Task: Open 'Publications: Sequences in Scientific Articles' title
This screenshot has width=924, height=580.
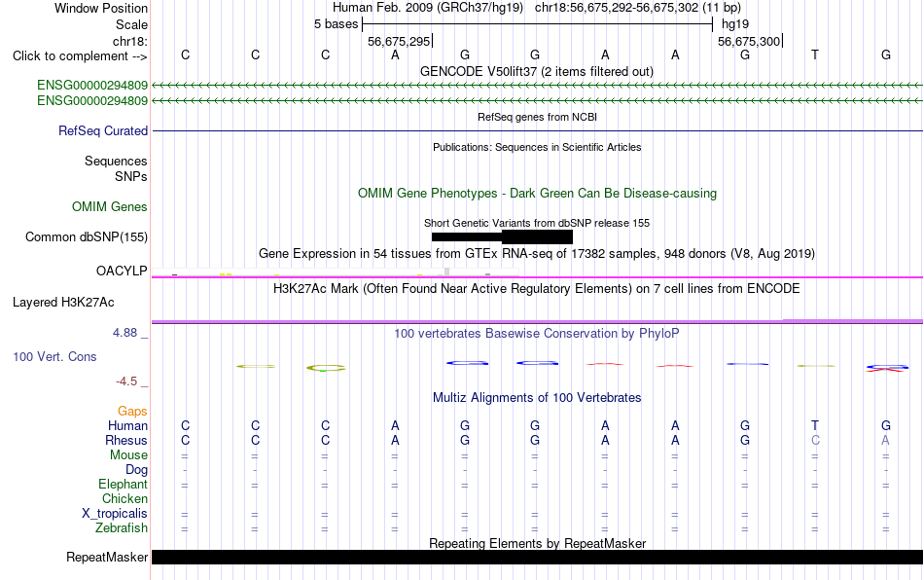Action: point(537,147)
